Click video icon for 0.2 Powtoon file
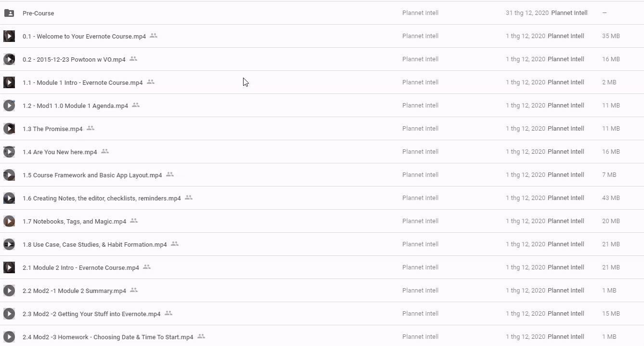The width and height of the screenshot is (644, 346). 9,59
